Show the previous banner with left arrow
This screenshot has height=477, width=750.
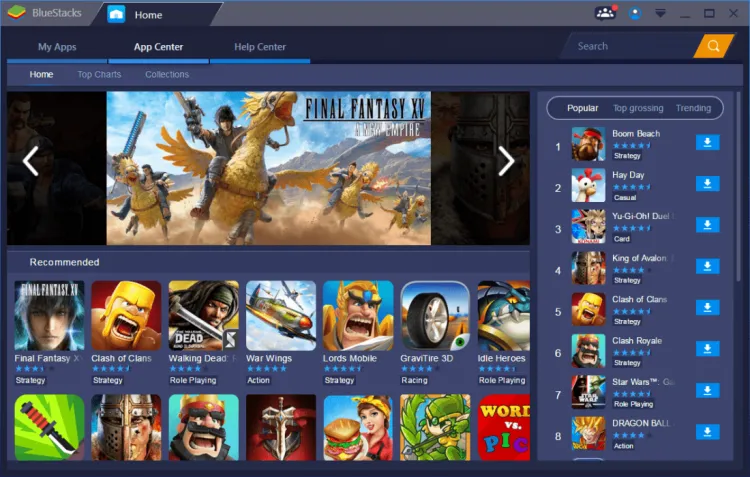click(31, 161)
